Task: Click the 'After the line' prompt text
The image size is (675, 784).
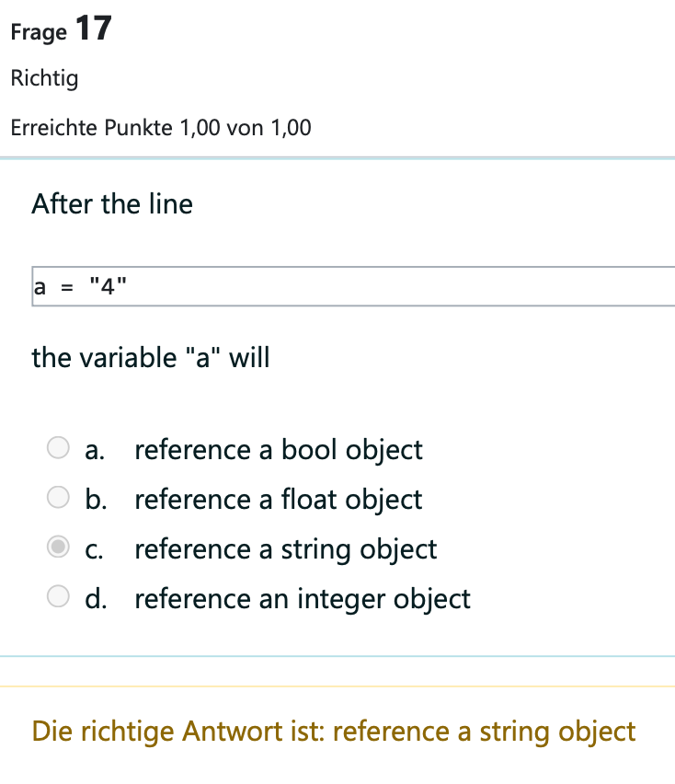Action: [111, 203]
